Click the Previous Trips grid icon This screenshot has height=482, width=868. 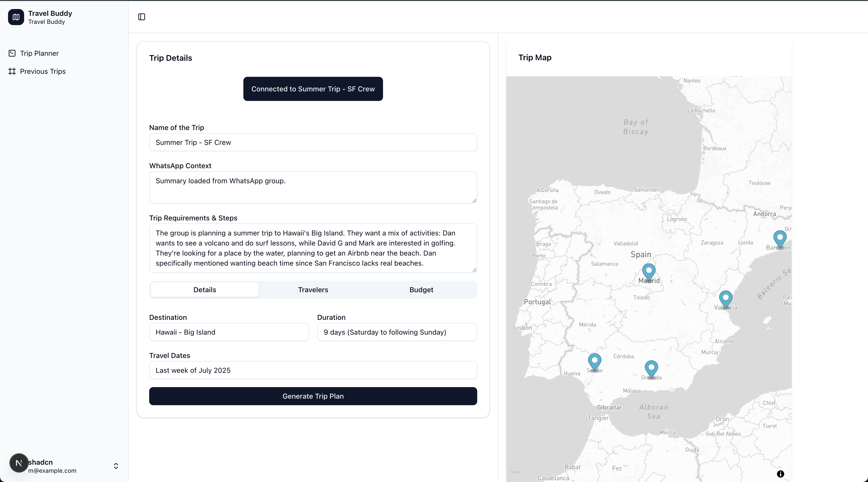tap(12, 71)
